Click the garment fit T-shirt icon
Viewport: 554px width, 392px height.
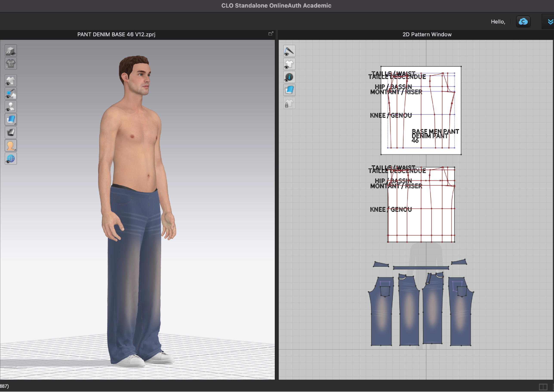pyautogui.click(x=11, y=64)
